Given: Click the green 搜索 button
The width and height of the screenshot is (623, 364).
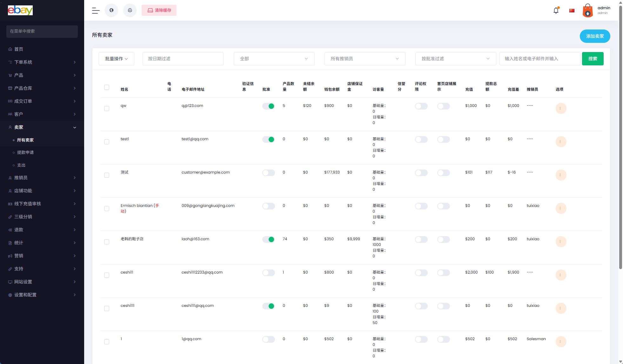Looking at the screenshot, I should coord(592,59).
